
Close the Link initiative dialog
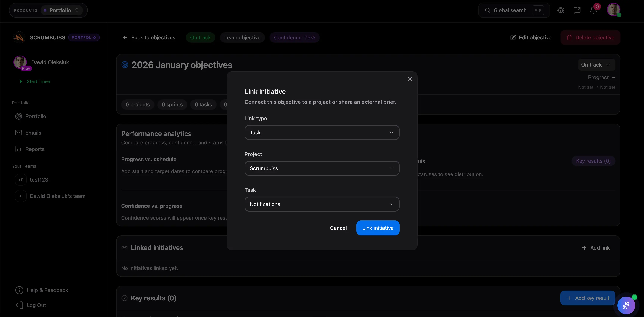click(410, 79)
